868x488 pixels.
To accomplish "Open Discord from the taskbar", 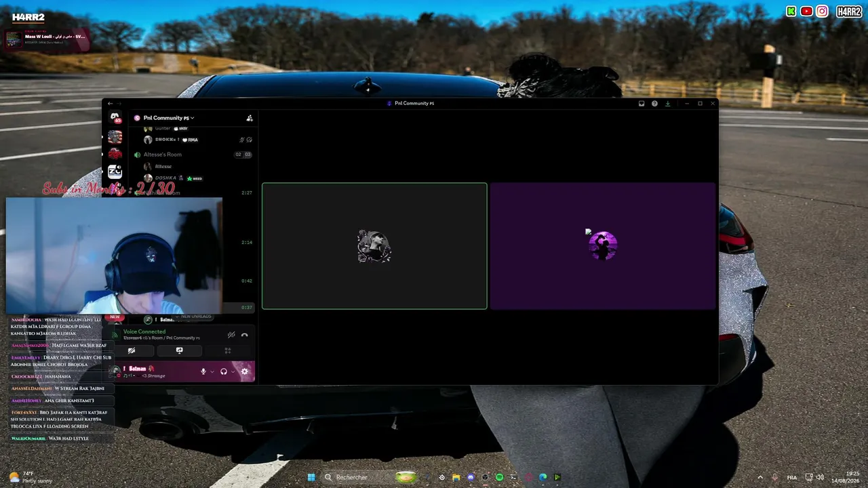I will coord(471,477).
